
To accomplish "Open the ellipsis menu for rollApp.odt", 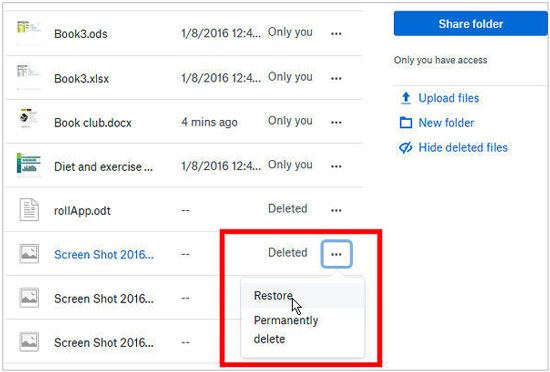I will (336, 210).
